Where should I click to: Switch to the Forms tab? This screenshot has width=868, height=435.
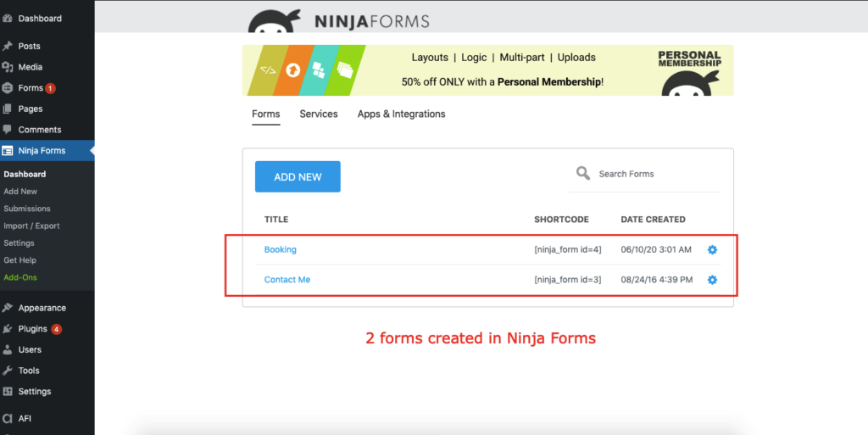click(265, 114)
